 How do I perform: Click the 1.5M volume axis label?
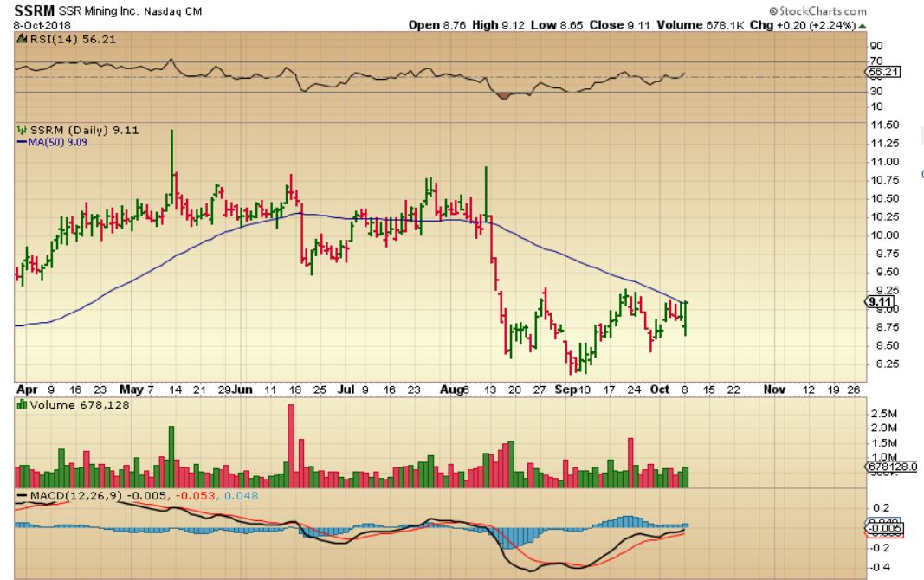(x=884, y=443)
